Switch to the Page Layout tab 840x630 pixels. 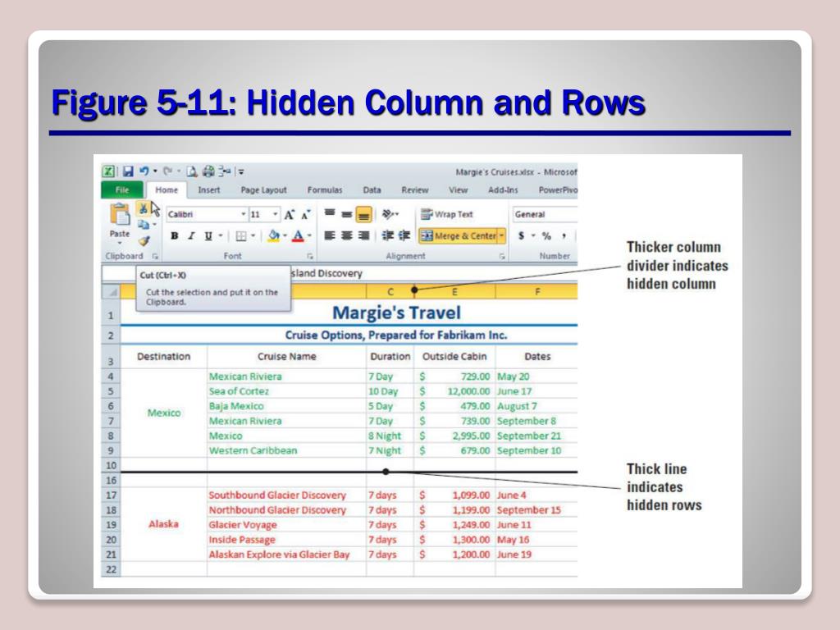263,189
